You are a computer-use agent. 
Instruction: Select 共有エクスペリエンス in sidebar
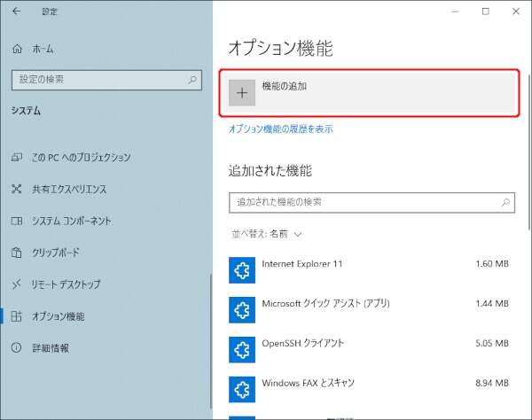[69, 189]
